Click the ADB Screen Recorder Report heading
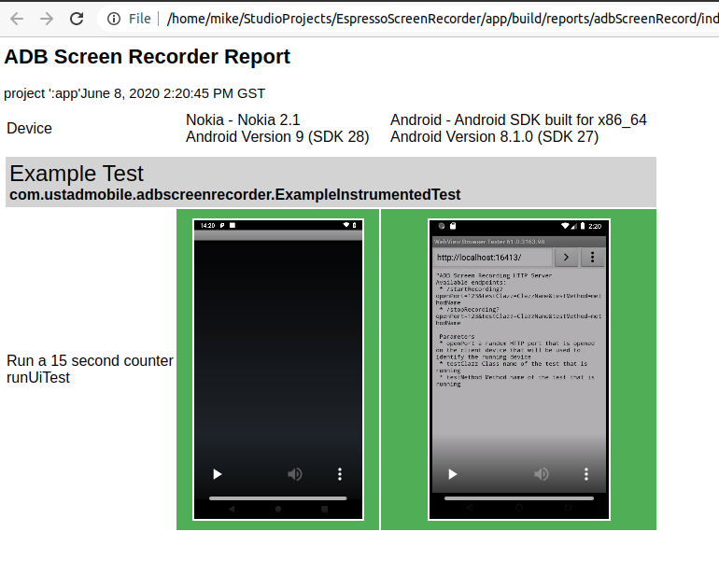This screenshot has width=719, height=588. [148, 57]
